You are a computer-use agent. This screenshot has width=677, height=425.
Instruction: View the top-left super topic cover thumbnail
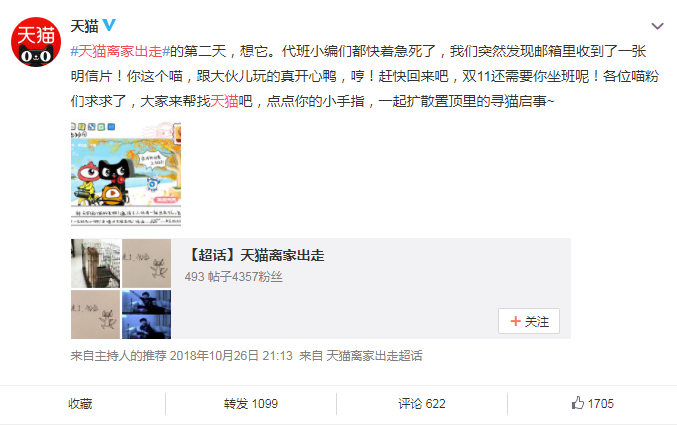[95, 263]
